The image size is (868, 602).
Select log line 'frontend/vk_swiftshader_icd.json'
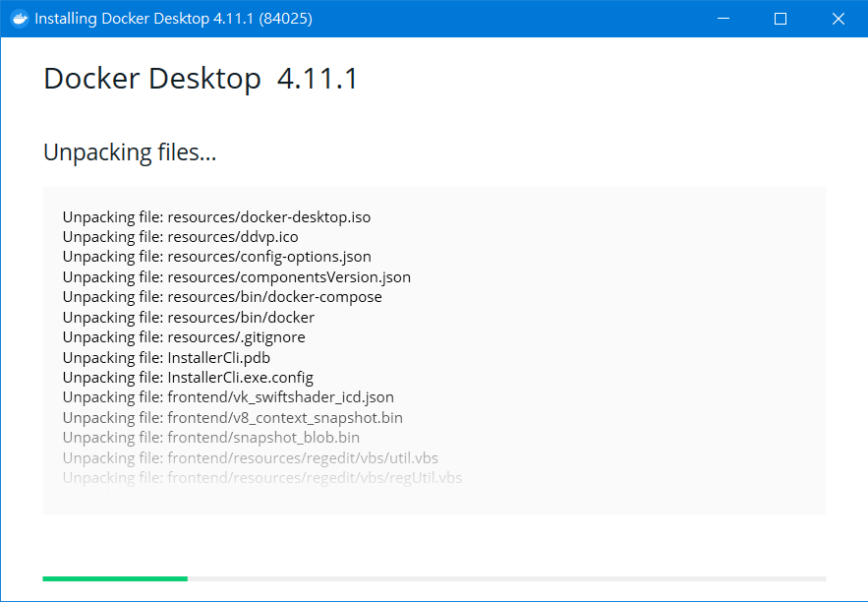[228, 397]
